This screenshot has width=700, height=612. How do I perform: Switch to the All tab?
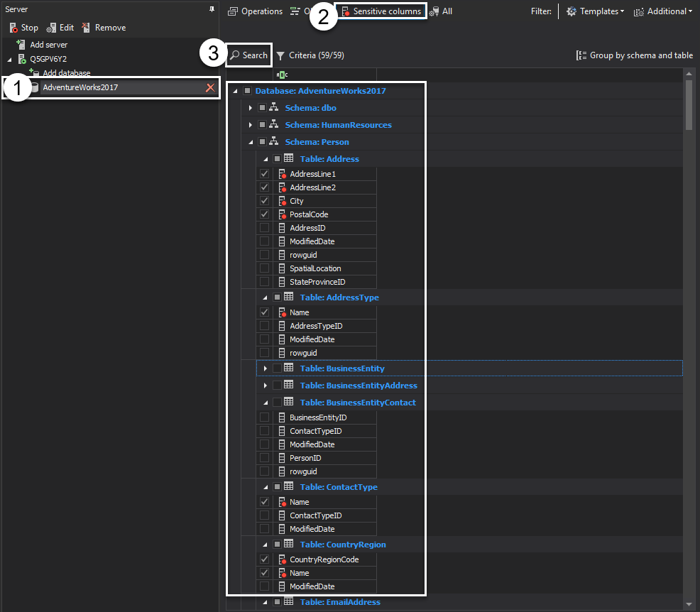click(441, 11)
